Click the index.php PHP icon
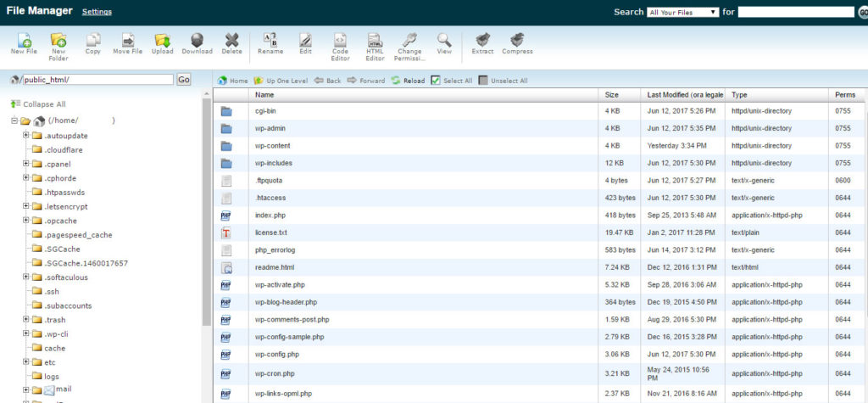The height and width of the screenshot is (403, 868). 225,215
